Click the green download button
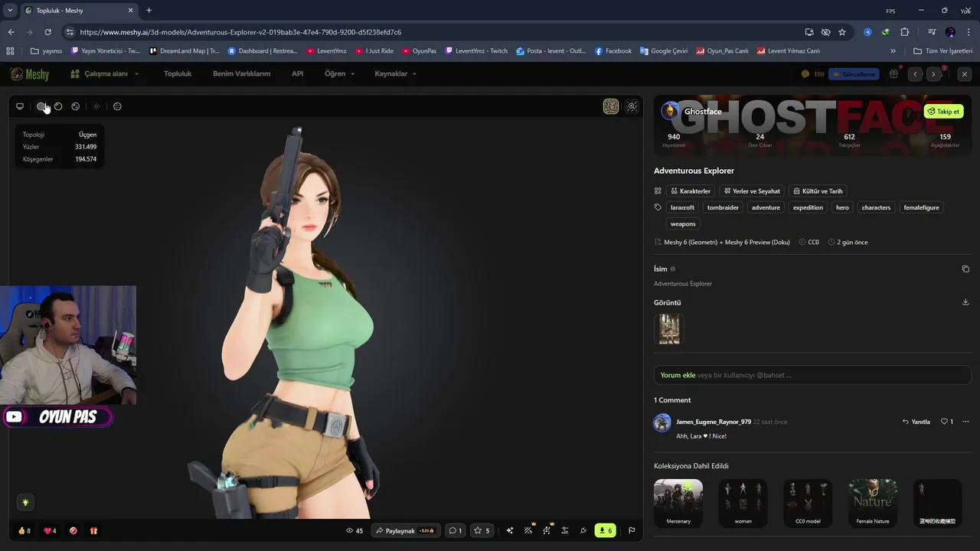980x551 pixels. pyautogui.click(x=605, y=530)
